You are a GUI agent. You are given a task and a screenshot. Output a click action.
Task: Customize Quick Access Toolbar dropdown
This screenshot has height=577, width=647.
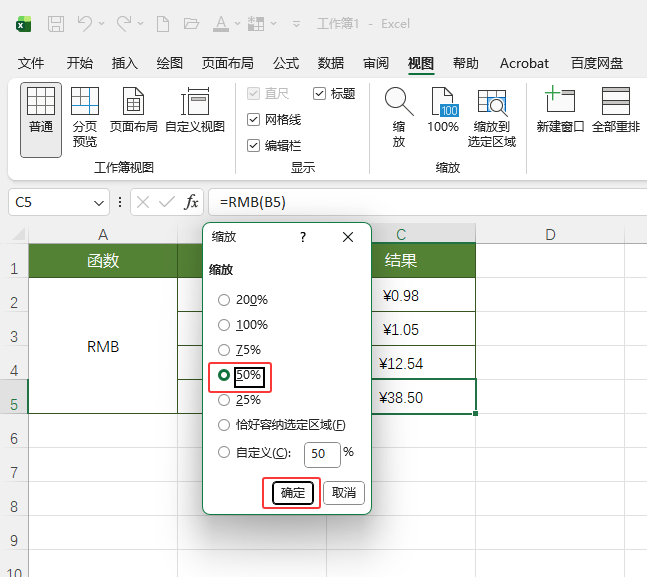[x=296, y=24]
